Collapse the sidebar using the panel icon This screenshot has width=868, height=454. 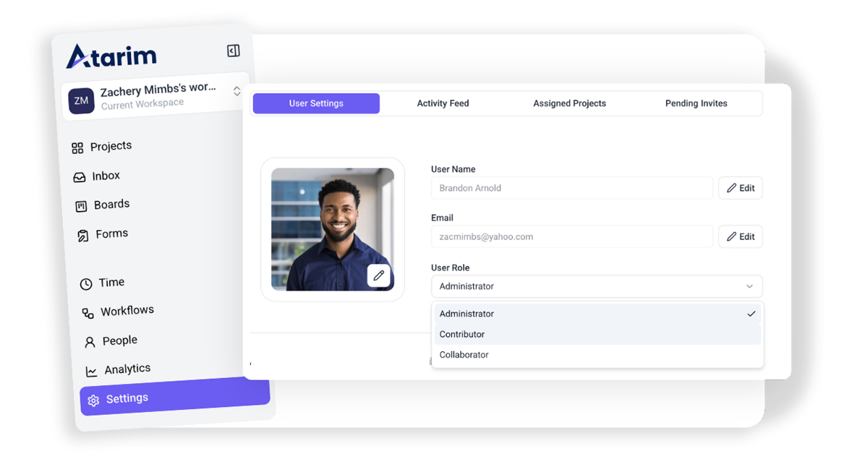(233, 51)
